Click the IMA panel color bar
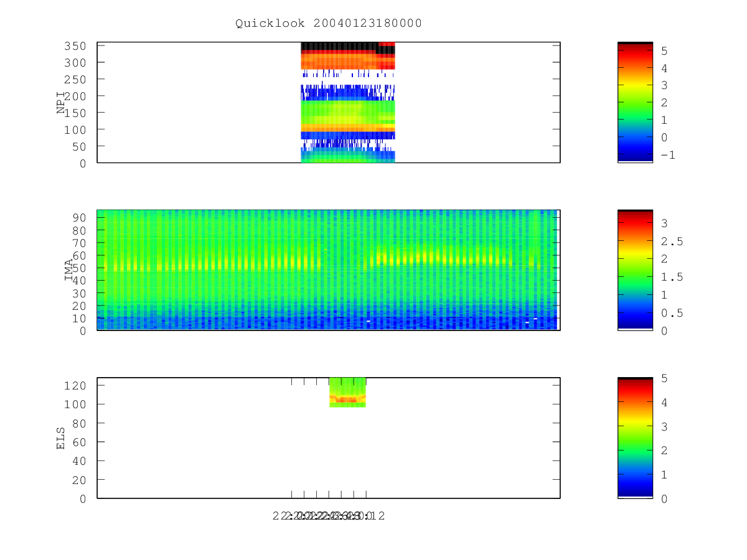 635,270
